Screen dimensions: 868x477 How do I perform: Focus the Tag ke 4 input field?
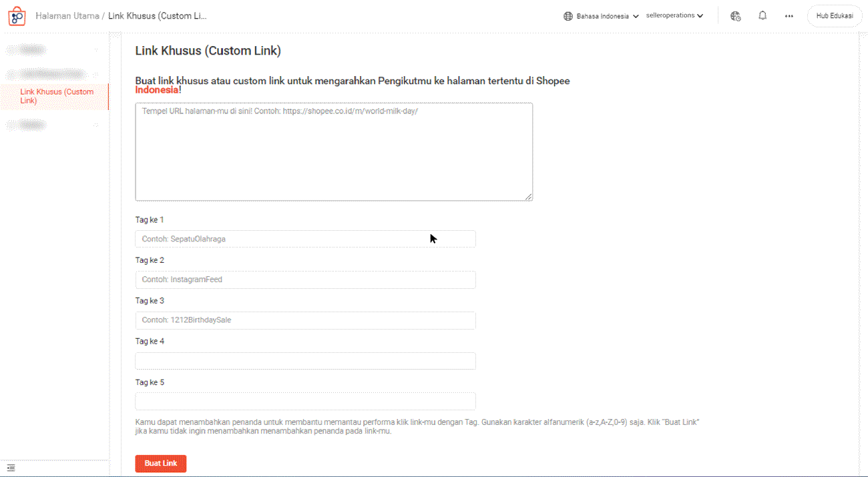point(305,361)
